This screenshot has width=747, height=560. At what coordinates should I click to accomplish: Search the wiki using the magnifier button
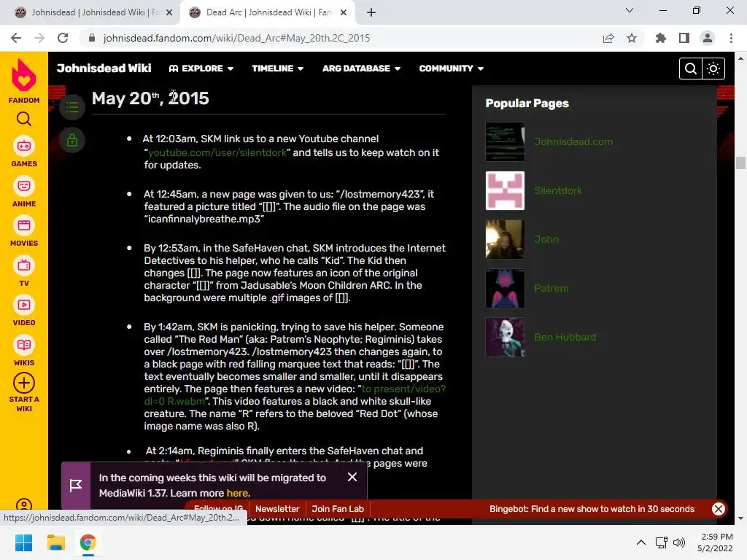[x=690, y=69]
